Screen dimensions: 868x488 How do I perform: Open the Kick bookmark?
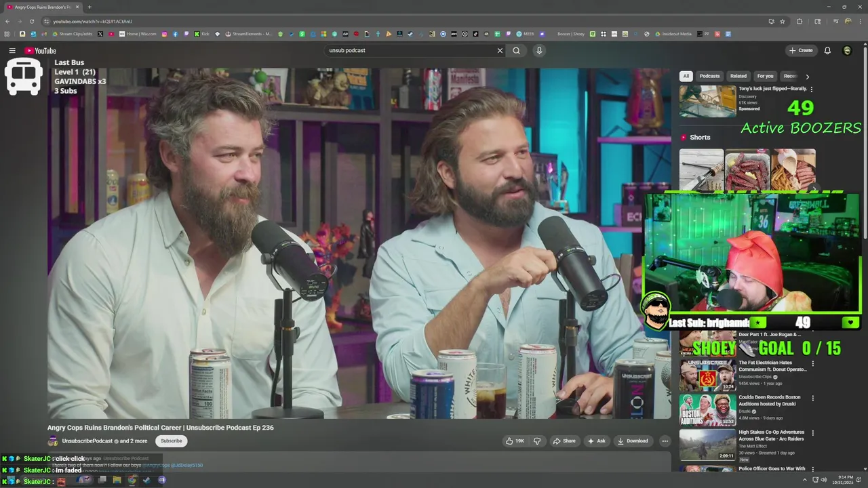coord(201,34)
